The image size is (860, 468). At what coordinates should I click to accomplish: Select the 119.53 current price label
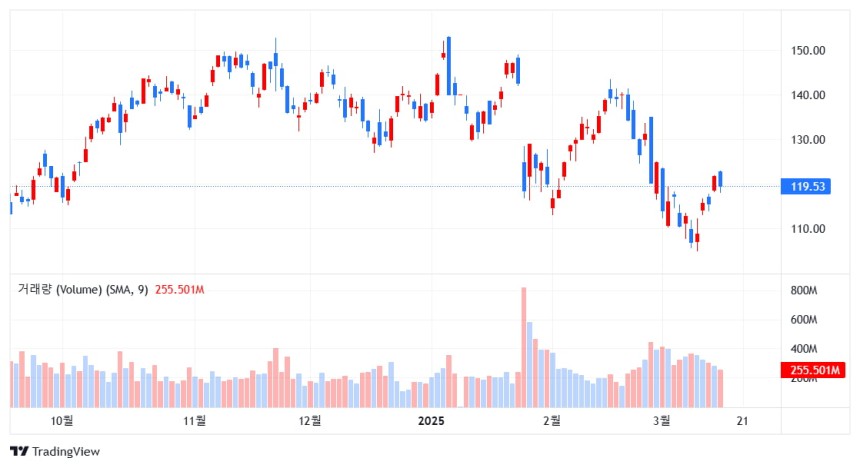pos(807,187)
